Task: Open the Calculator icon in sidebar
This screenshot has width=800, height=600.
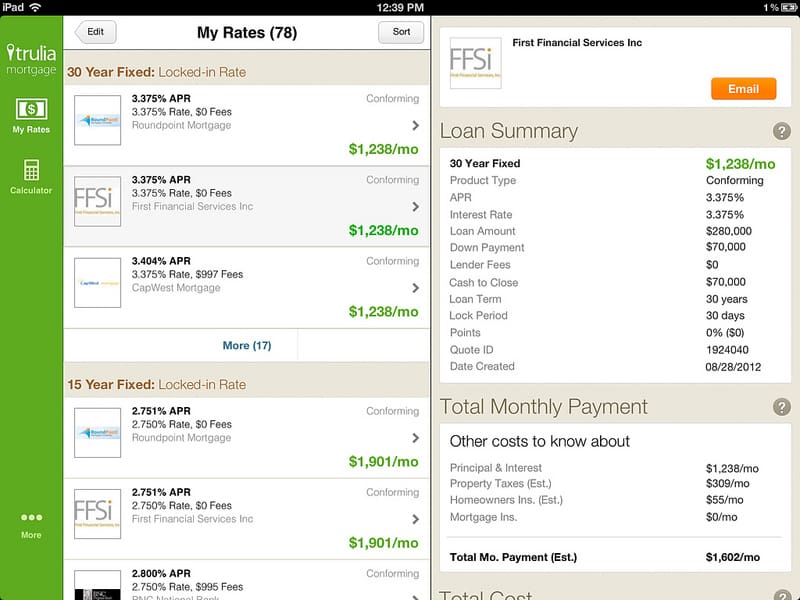Action: tap(31, 169)
